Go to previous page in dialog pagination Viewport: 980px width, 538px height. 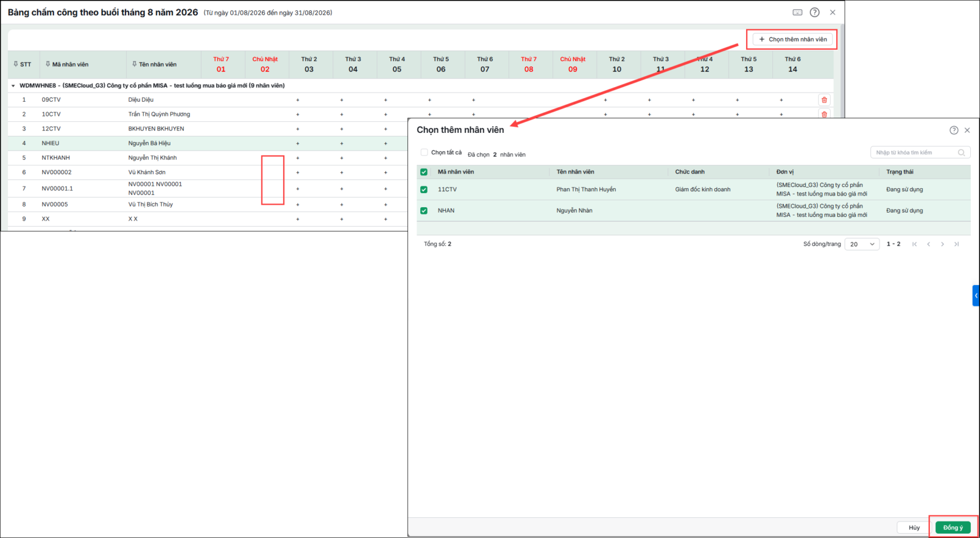(929, 244)
